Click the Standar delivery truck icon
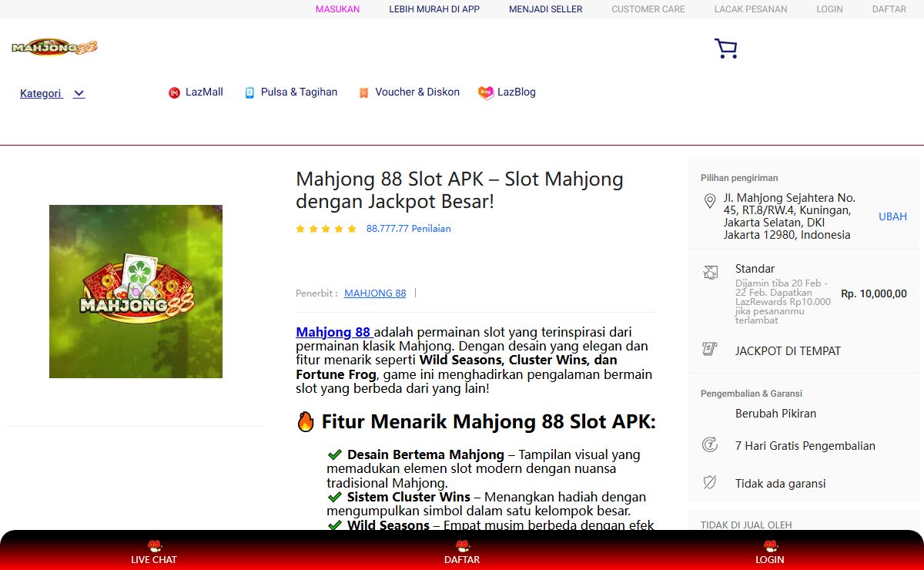 tap(710, 271)
